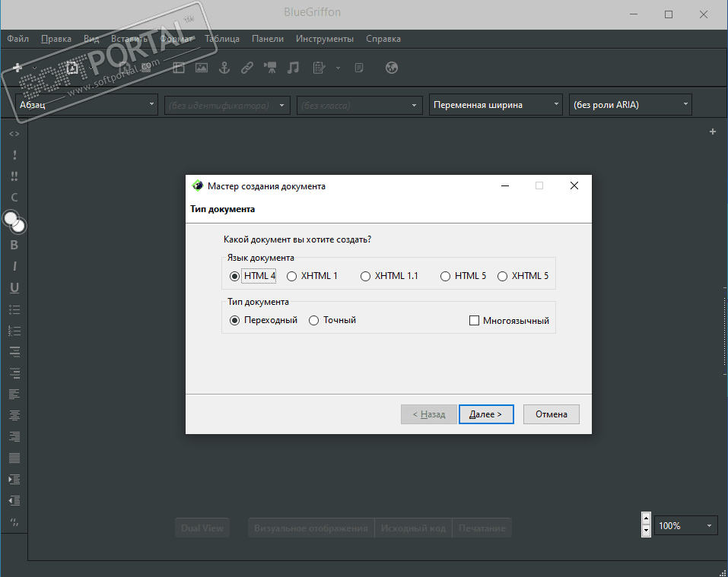Viewport: 728px width, 577px height.
Task: Click the bulleted list icon
Action: point(14,309)
